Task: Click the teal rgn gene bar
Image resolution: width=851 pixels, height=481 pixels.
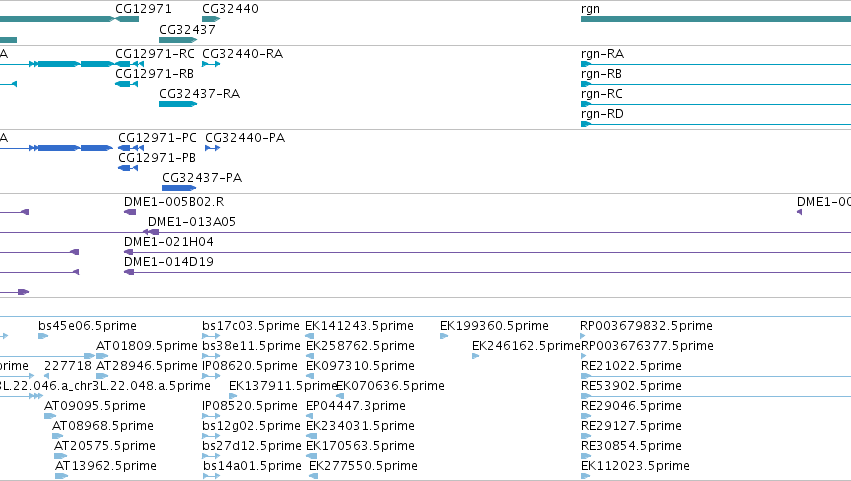Action: click(716, 19)
